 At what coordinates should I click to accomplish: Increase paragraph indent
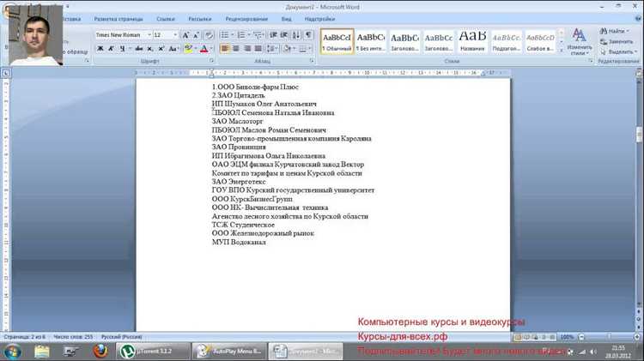pyautogui.click(x=284, y=35)
